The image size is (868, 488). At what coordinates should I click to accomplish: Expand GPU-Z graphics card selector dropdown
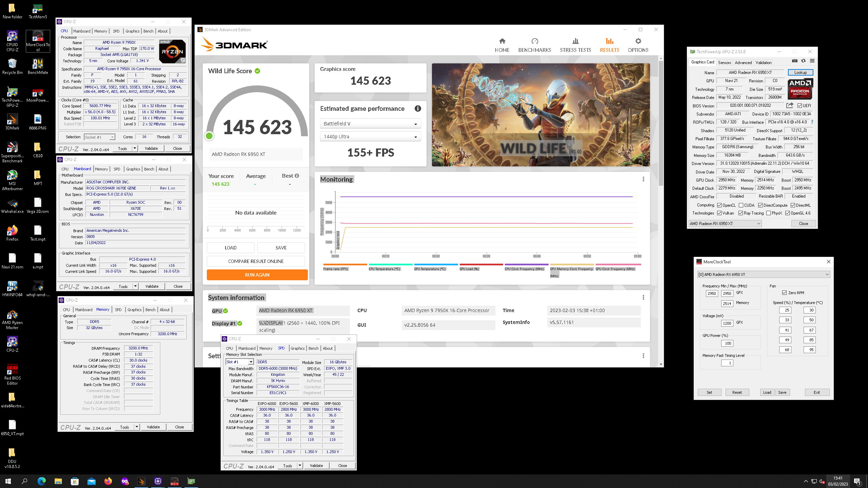725,224
